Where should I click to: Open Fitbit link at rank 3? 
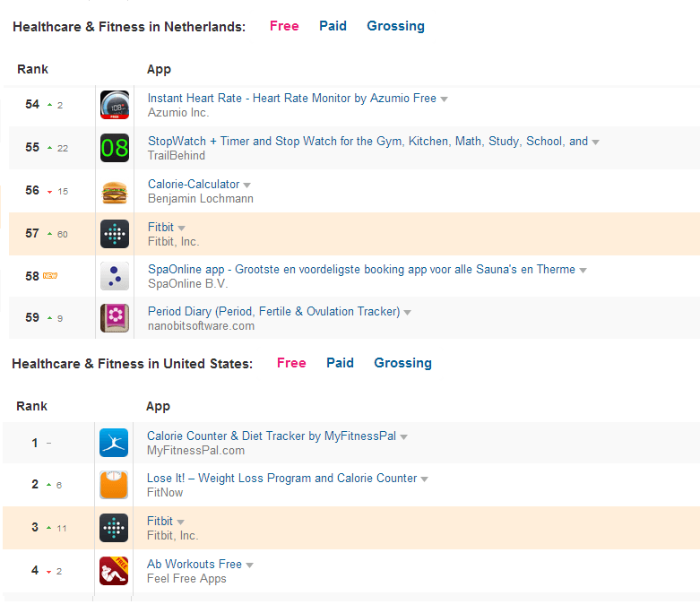coord(160,521)
